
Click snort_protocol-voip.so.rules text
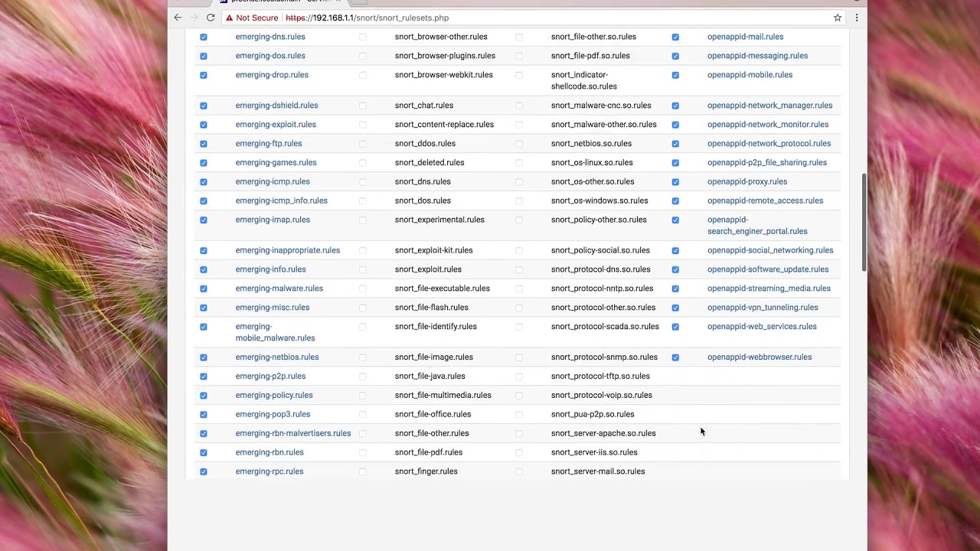coord(602,396)
